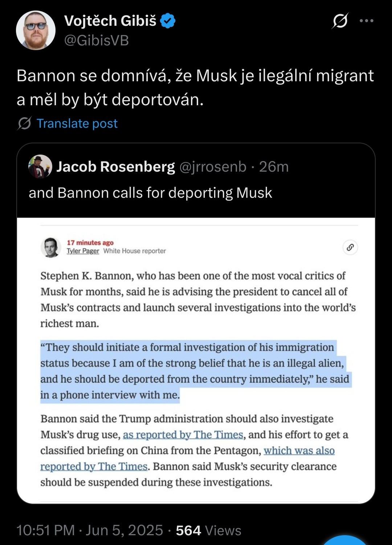Click Jacob Rosenberg's small profile avatar
The image size is (392, 545).
40,167
